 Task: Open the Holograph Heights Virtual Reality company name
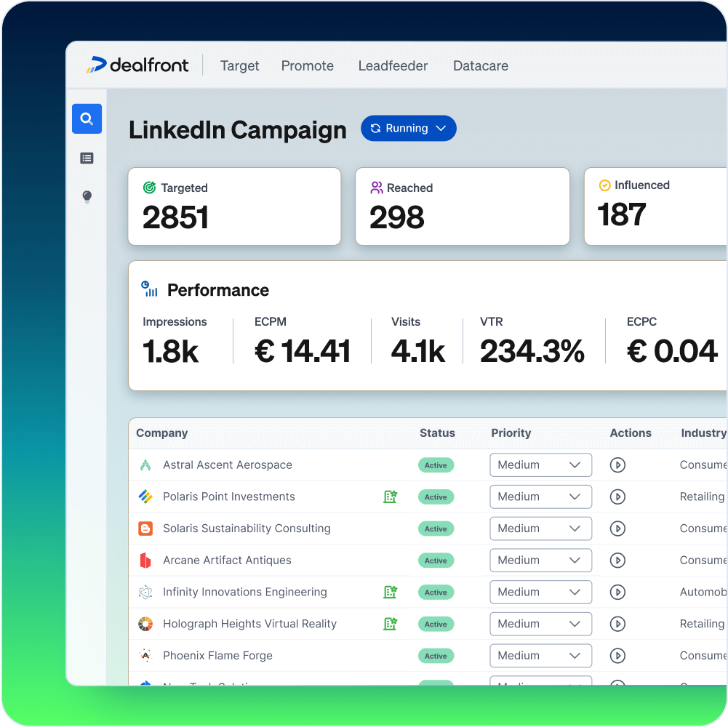[x=249, y=624]
